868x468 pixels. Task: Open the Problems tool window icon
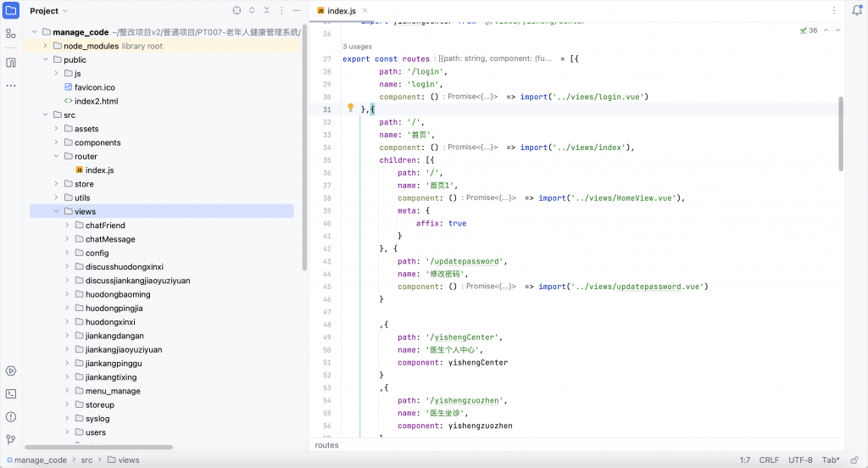tap(11, 416)
